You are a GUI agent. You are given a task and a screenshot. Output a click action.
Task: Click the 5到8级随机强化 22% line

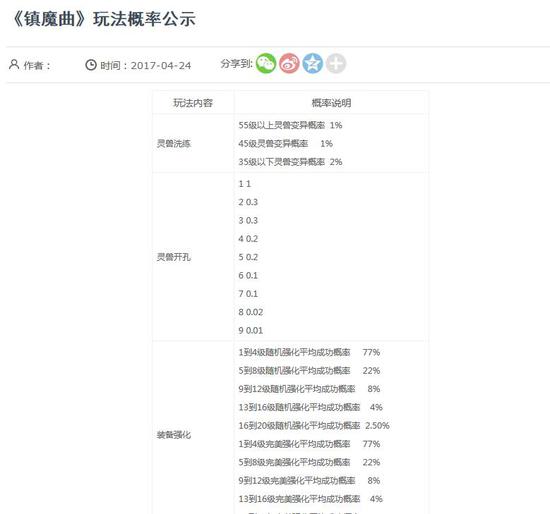[x=309, y=371]
